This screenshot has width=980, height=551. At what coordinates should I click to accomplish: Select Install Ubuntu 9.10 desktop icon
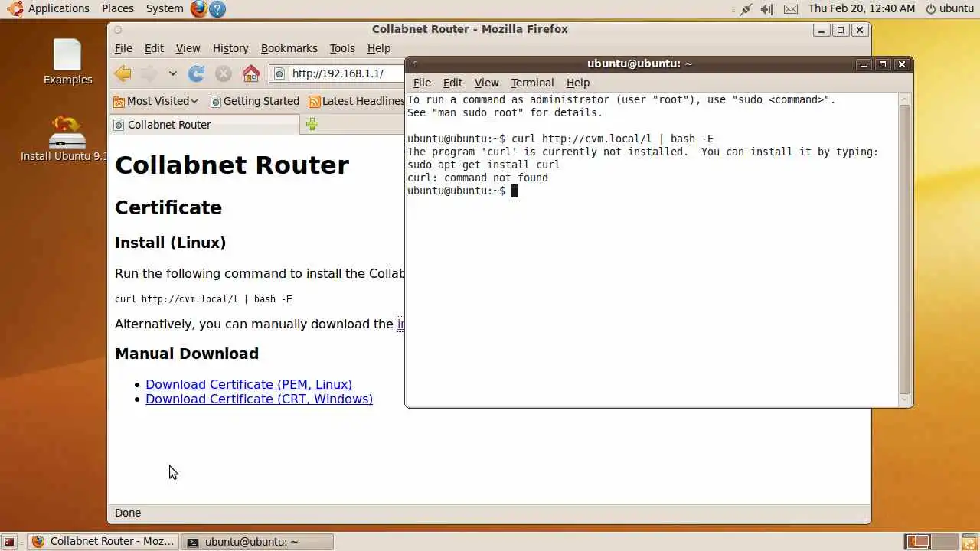(x=66, y=139)
